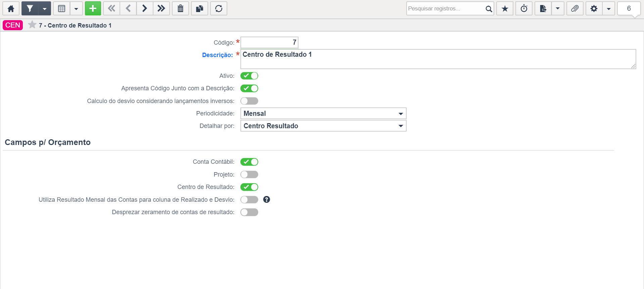
Task: Disable the Ativo toggle
Action: pos(249,76)
